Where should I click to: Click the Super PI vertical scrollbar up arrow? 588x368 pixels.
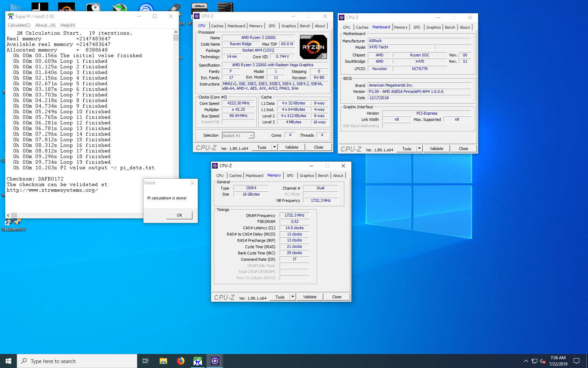(x=176, y=32)
